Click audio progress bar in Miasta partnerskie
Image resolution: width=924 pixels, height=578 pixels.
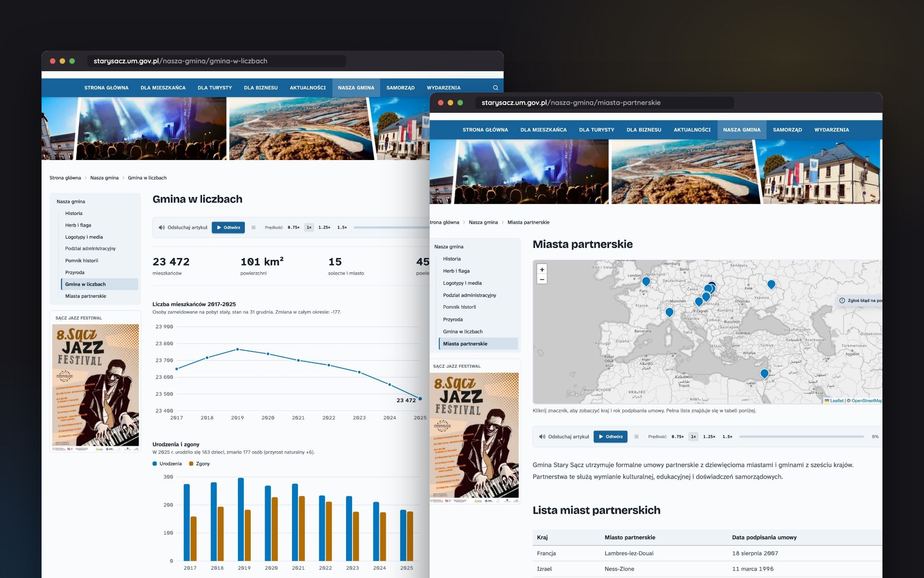[801, 437]
